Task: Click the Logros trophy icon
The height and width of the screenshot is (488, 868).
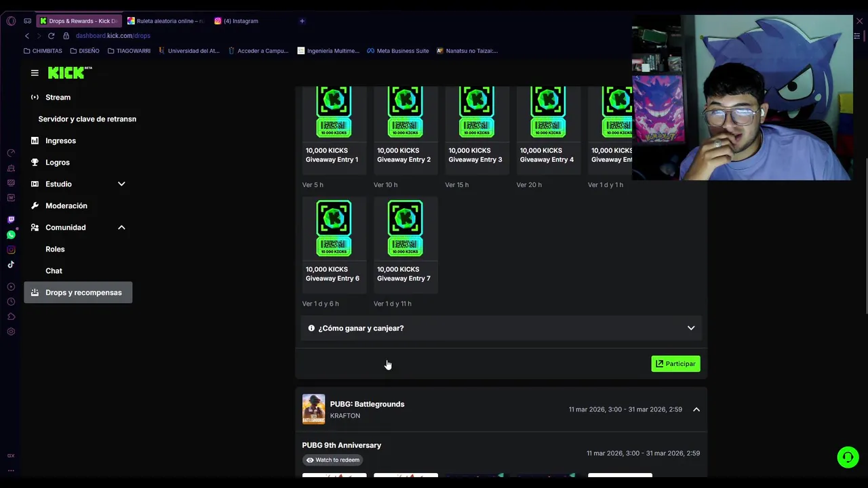Action: click(x=35, y=162)
